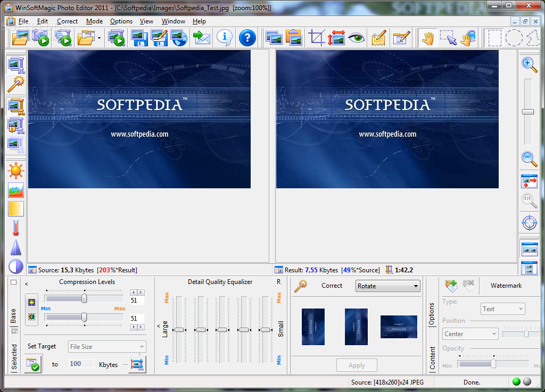
Task: Click the zoom in magnifier icon
Action: (x=529, y=65)
